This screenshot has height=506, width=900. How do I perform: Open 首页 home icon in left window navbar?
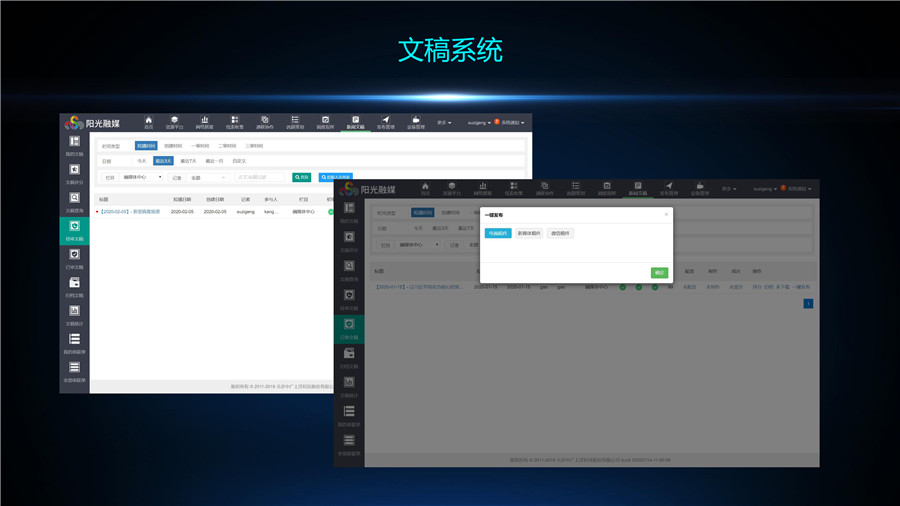pyautogui.click(x=148, y=122)
